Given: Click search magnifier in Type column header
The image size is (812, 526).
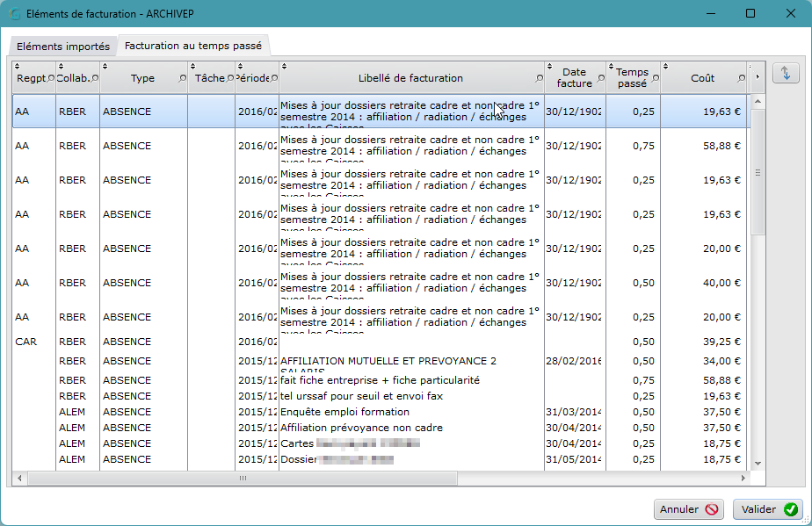Looking at the screenshot, I should click(182, 79).
